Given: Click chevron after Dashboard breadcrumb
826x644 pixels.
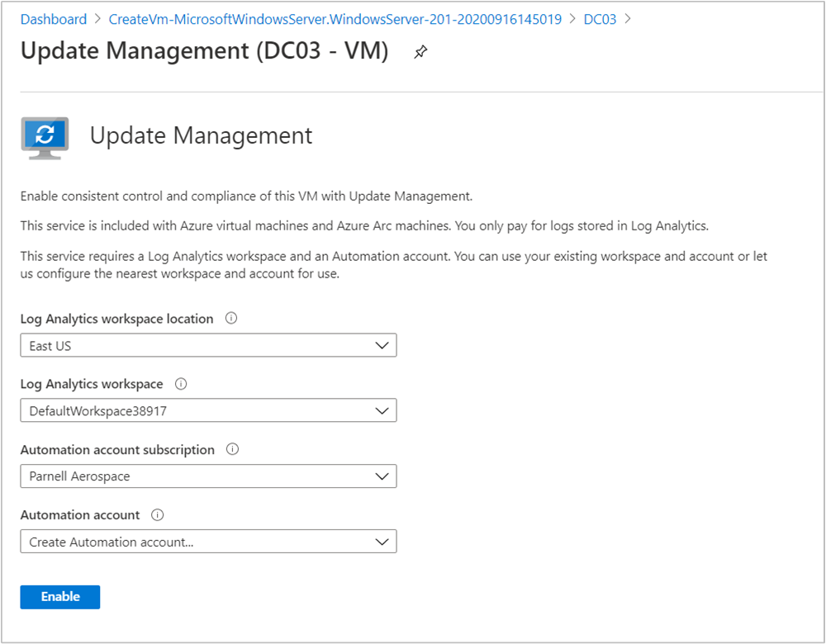Looking at the screenshot, I should click(x=98, y=19).
